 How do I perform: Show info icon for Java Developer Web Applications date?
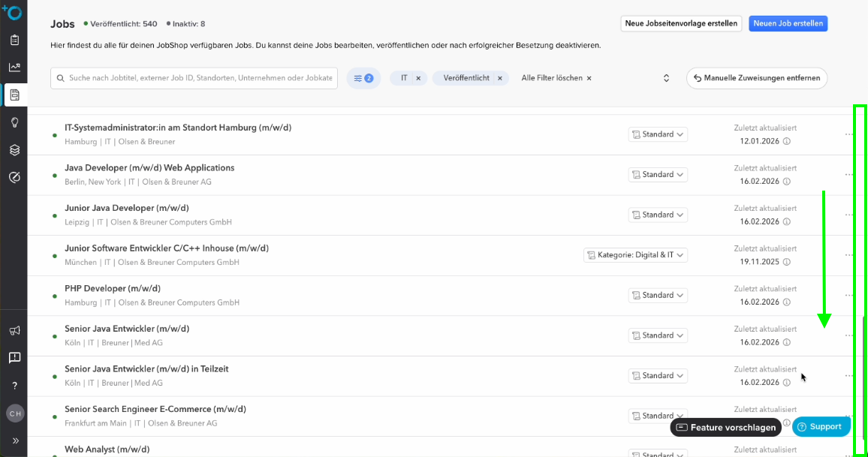click(x=787, y=182)
